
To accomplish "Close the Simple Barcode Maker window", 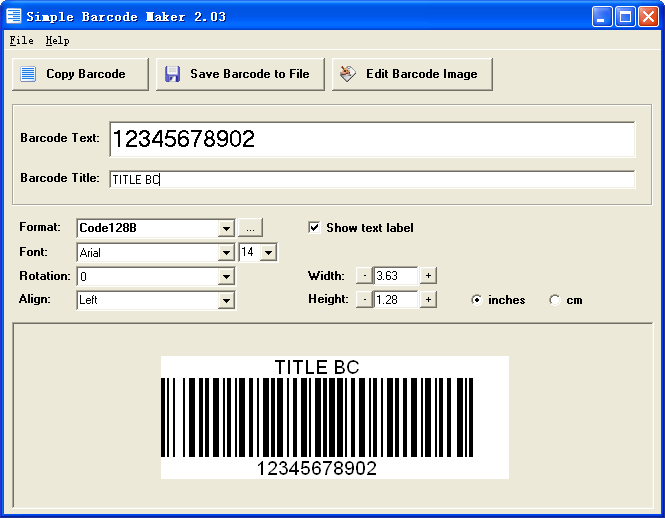I will [648, 17].
